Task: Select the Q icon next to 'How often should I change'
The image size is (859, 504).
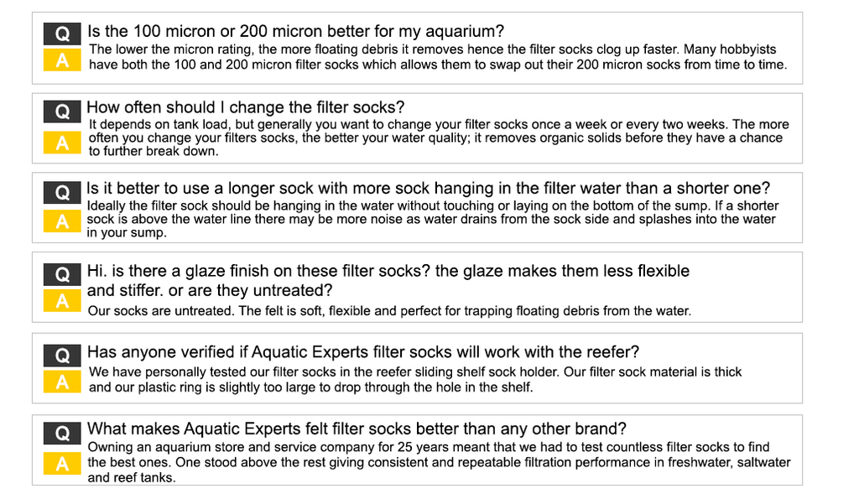Action: point(62,112)
